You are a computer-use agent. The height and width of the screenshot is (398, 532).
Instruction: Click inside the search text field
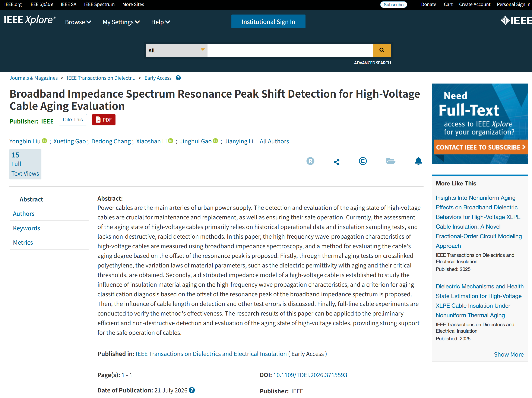[x=290, y=50]
